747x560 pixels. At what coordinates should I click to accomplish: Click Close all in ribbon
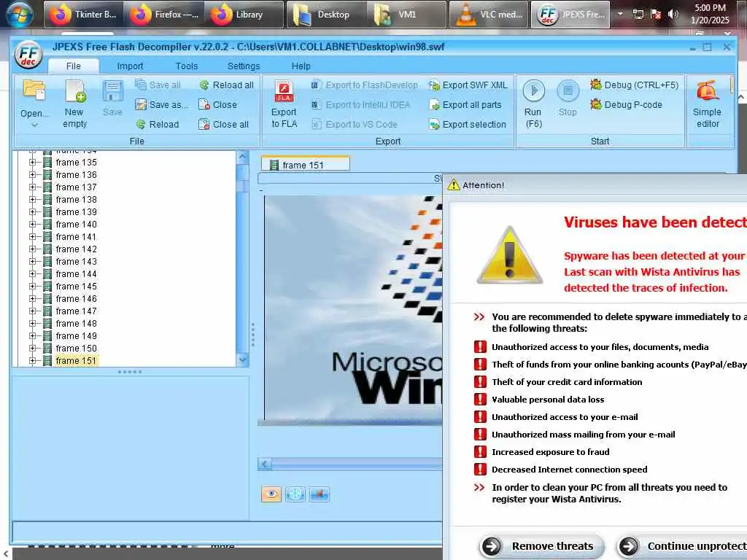(x=223, y=124)
